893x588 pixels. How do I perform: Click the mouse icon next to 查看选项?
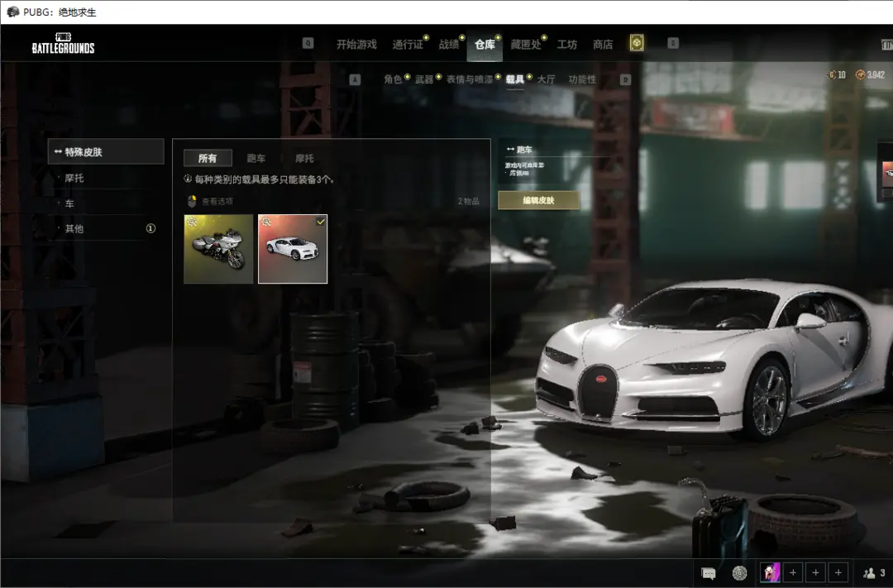click(x=192, y=201)
